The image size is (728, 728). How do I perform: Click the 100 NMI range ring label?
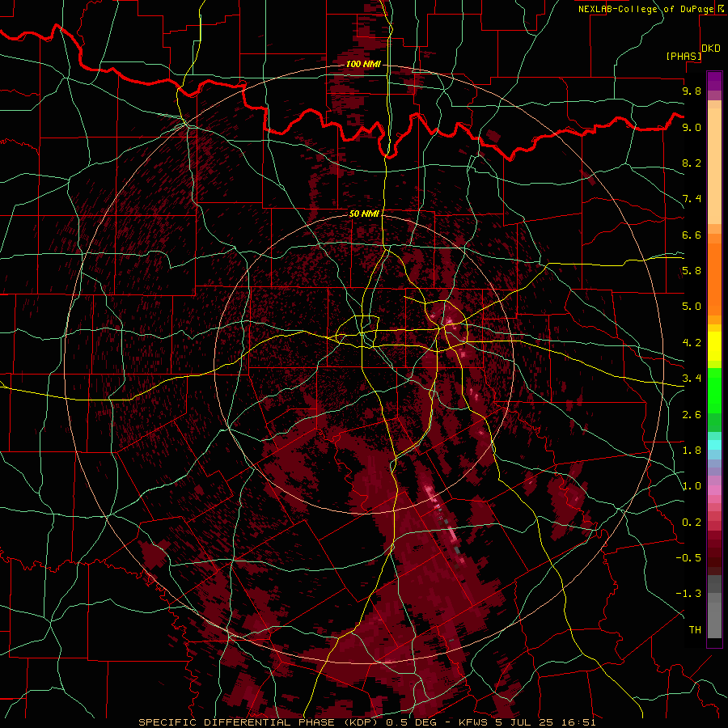363,64
